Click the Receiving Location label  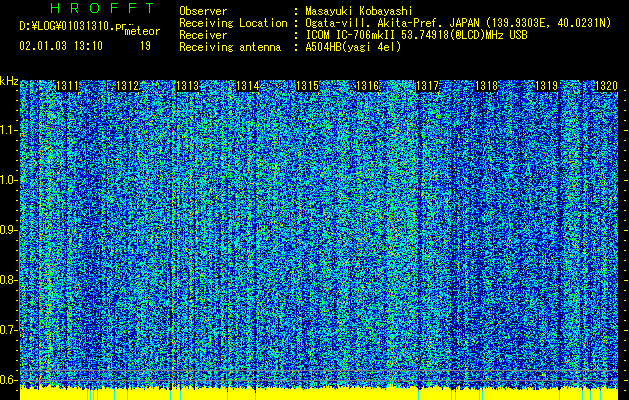(233, 23)
